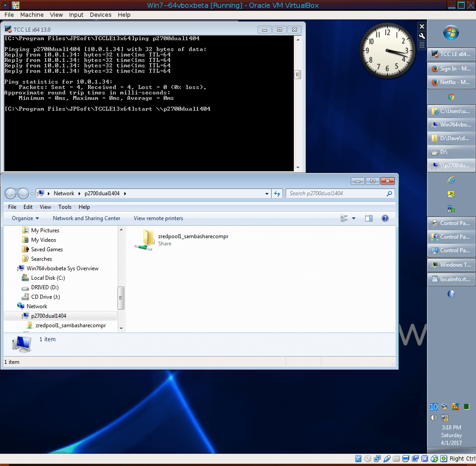Screen dimensions: 476x466
Task: Open the Windows Task Manager taskbar item
Action: 452,265
